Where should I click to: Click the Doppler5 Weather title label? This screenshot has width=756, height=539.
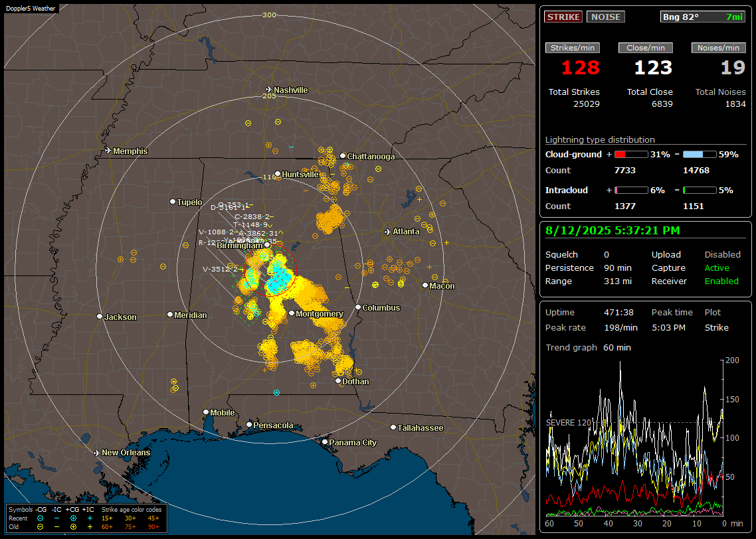pyautogui.click(x=31, y=9)
